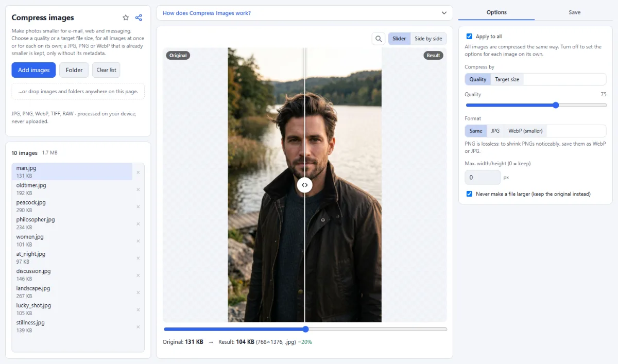The width and height of the screenshot is (618, 364).
Task: Open the Save tab
Action: pyautogui.click(x=575, y=12)
